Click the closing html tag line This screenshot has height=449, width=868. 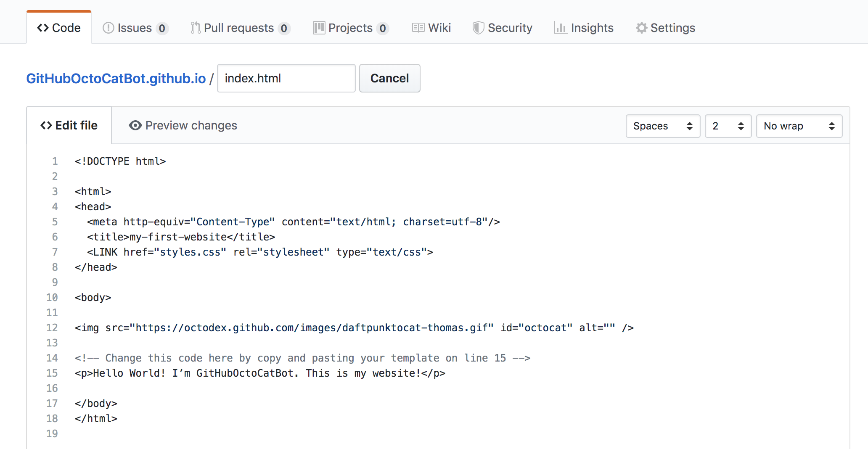point(96,419)
